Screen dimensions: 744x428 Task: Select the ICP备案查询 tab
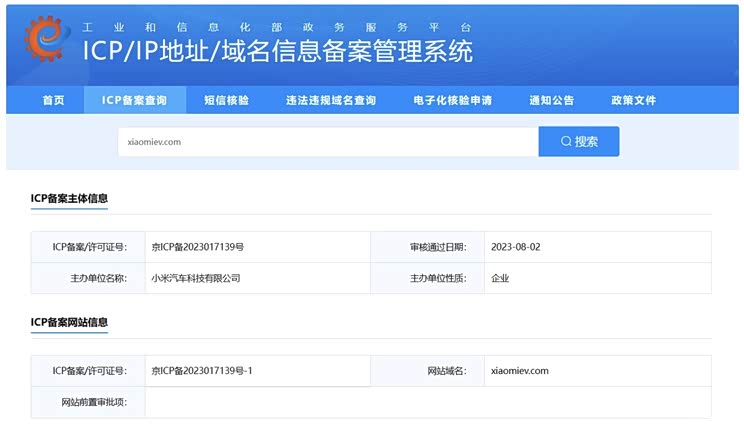[x=134, y=100]
